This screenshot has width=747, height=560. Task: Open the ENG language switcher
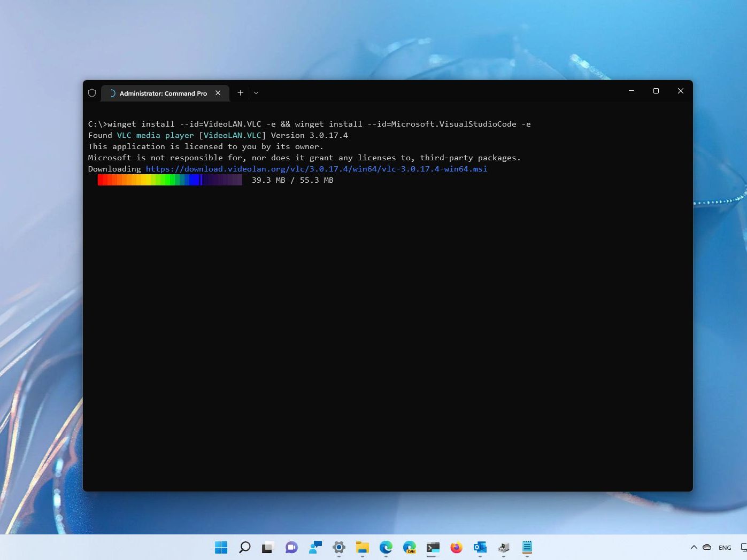point(725,548)
